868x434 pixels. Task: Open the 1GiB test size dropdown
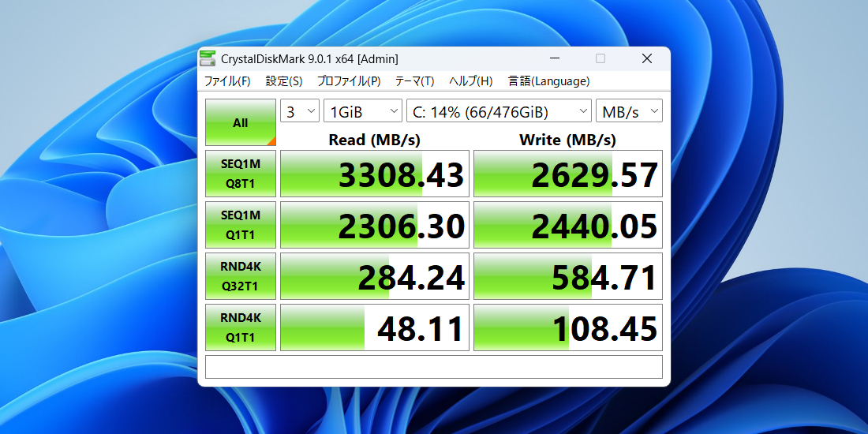pos(362,111)
